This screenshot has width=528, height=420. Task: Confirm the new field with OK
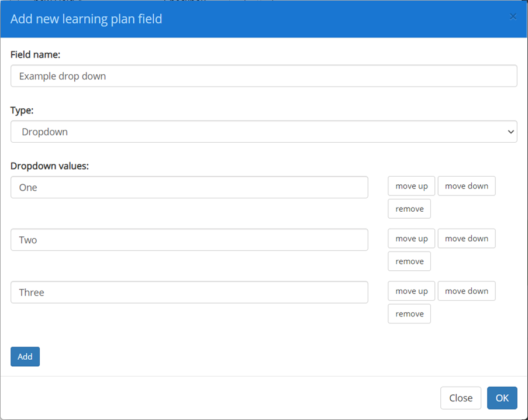(x=502, y=398)
